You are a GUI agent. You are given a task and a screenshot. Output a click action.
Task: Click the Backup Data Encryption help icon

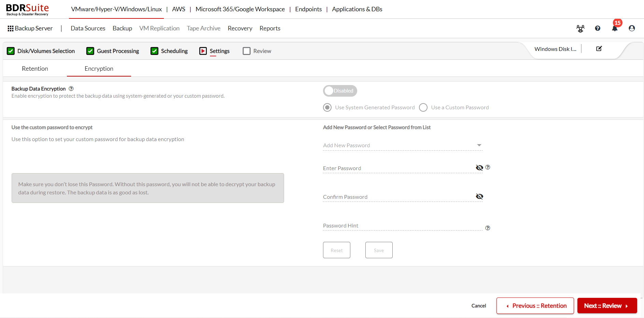coord(71,89)
